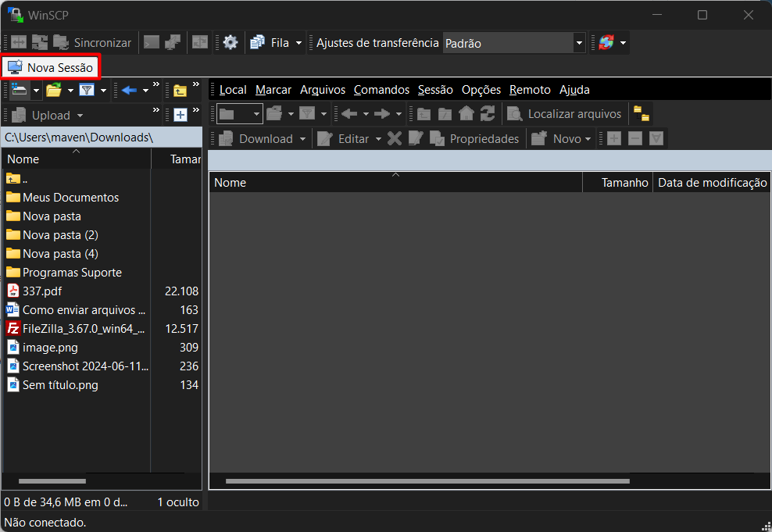772x532 pixels.
Task: Click the local path C:\Users\maven\Downloads\
Action: pos(102,137)
